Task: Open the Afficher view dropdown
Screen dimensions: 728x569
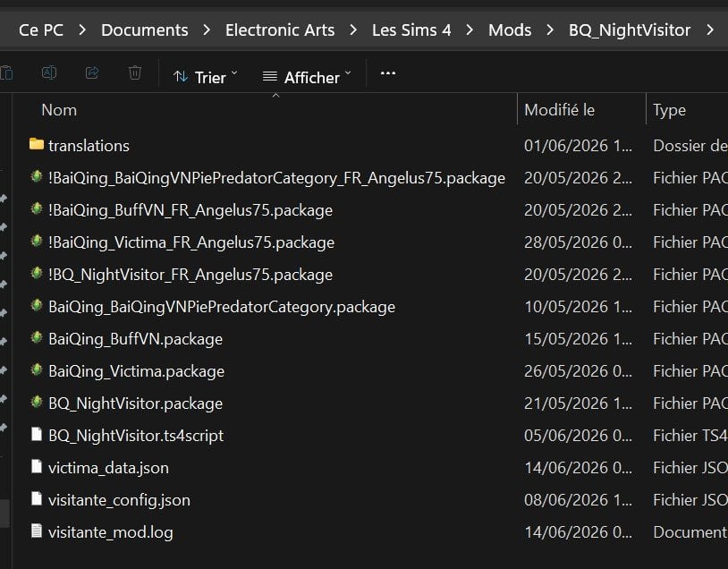Action: pos(307,77)
